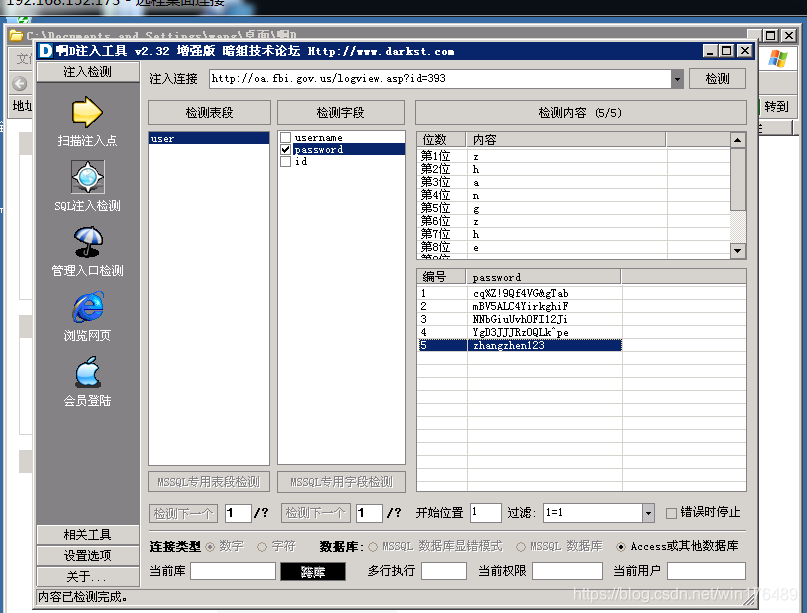
Task: Click the back arrow in the Explorer window
Action: [x=20, y=83]
